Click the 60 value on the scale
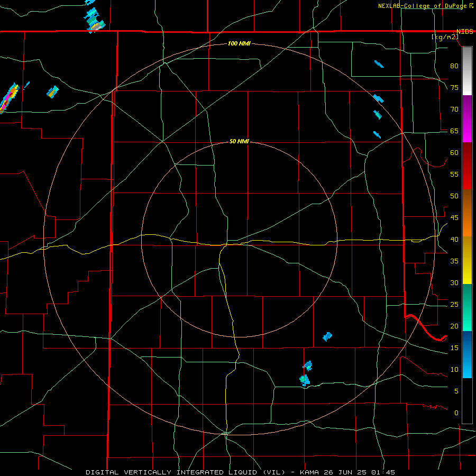Image resolution: width=476 pixels, height=476 pixels. pyautogui.click(x=454, y=153)
